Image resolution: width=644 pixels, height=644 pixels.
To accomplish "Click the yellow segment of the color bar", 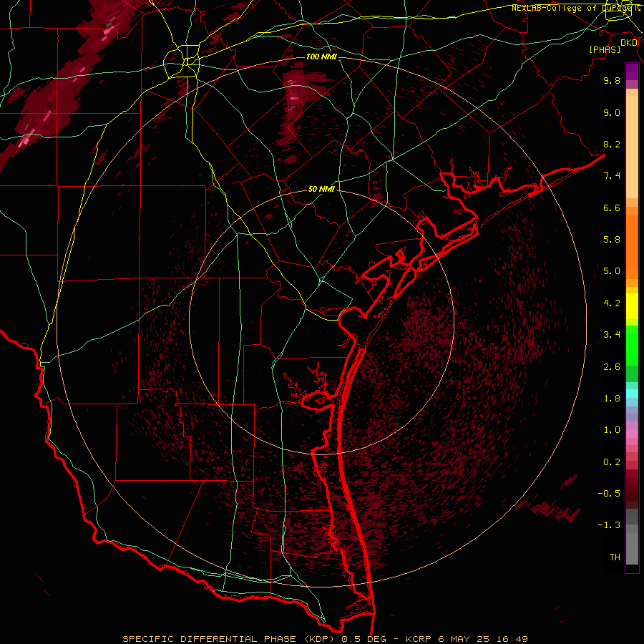I will pyautogui.click(x=632, y=306).
